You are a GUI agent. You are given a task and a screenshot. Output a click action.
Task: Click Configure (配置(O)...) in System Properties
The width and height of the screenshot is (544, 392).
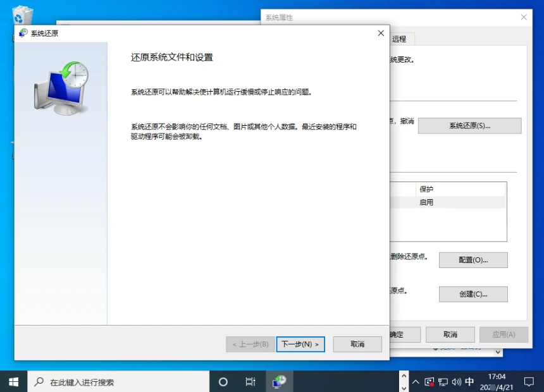(473, 260)
